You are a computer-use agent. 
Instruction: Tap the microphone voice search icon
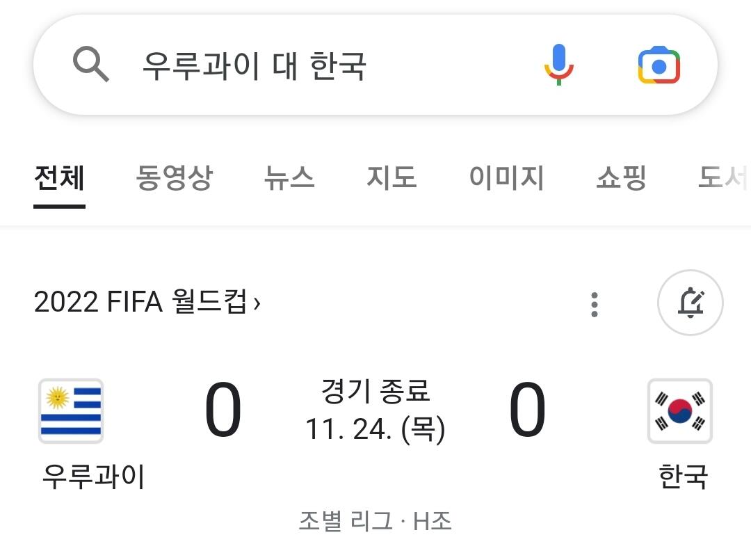tap(558, 65)
